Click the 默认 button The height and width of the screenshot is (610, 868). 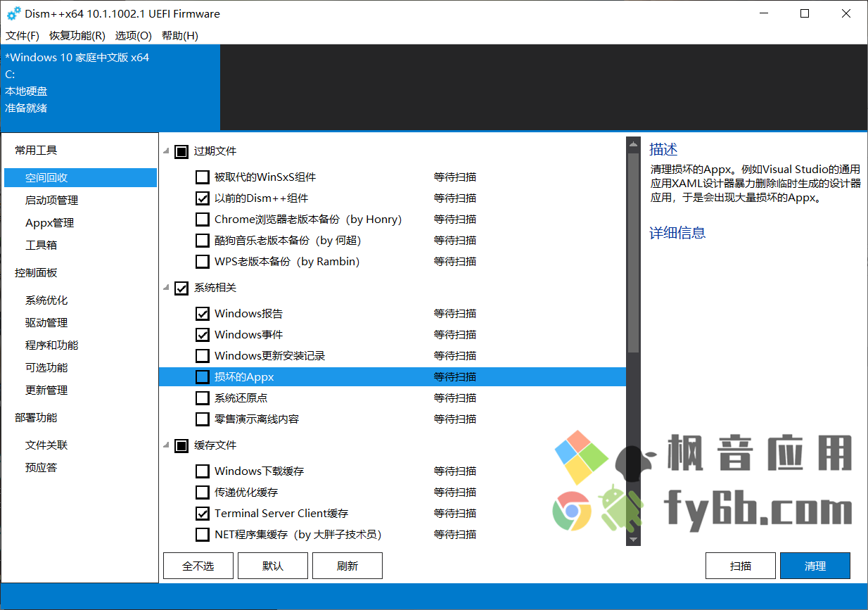coord(273,566)
